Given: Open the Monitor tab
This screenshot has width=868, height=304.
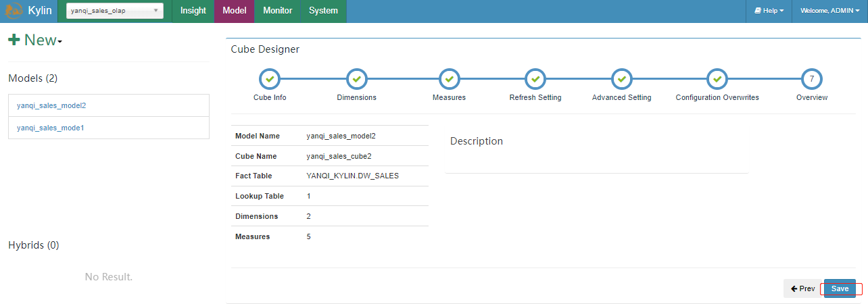Looking at the screenshot, I should pos(278,11).
